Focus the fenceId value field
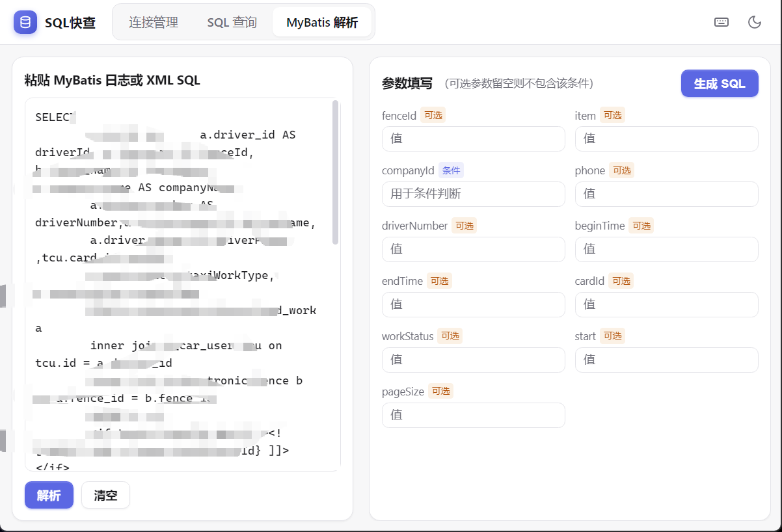The width and height of the screenshot is (782, 532). pyautogui.click(x=473, y=139)
